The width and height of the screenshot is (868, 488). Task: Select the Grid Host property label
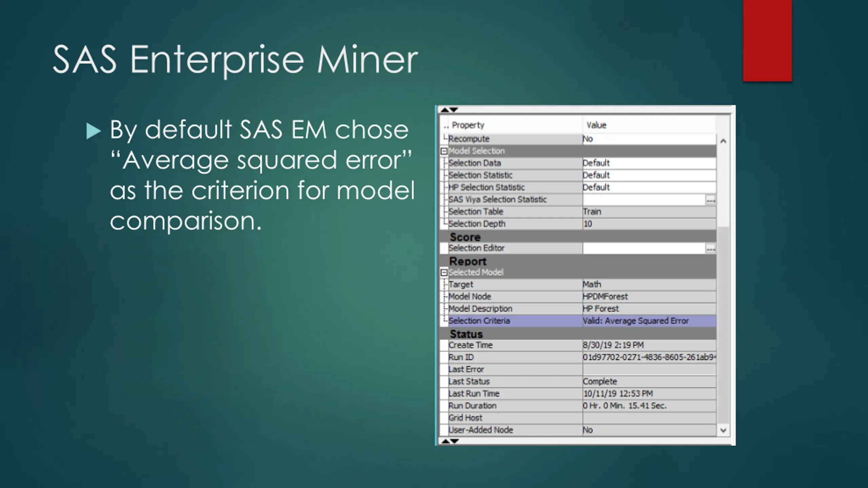point(465,418)
